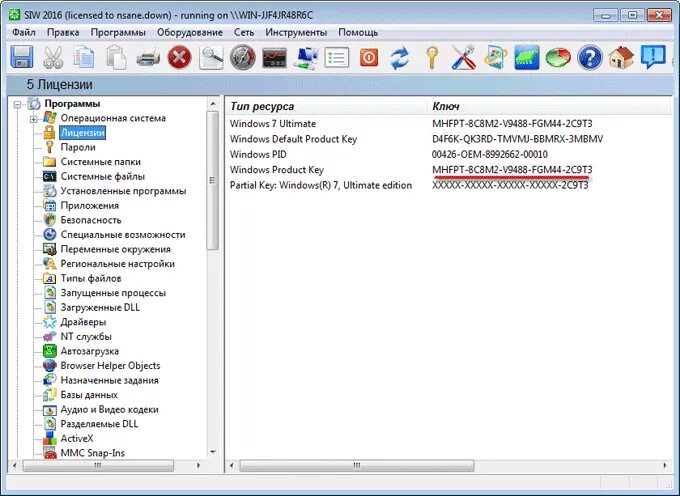Select Автозагрузка tree item
This screenshot has width=680, height=496.
coord(90,351)
